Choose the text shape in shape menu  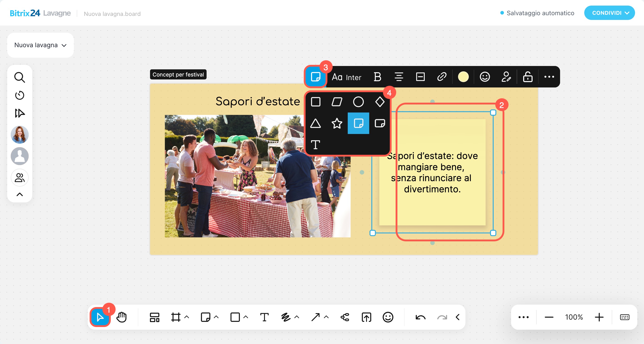(315, 145)
